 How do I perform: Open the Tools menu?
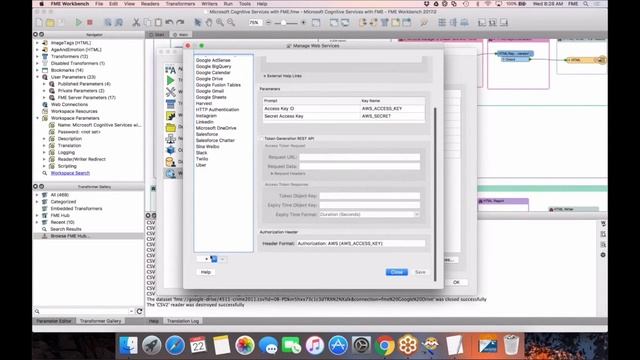point(244,4)
